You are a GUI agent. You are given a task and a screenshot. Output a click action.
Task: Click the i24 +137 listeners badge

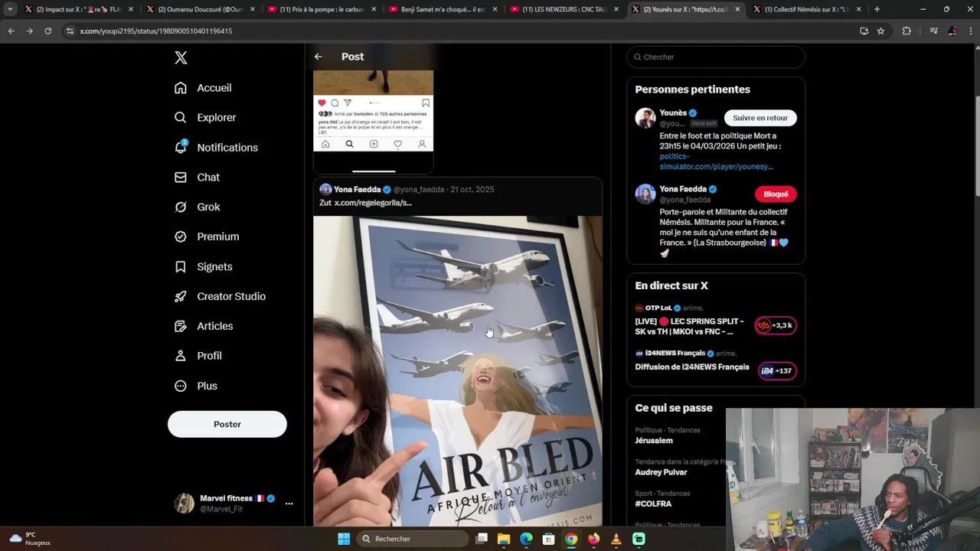pyautogui.click(x=777, y=371)
